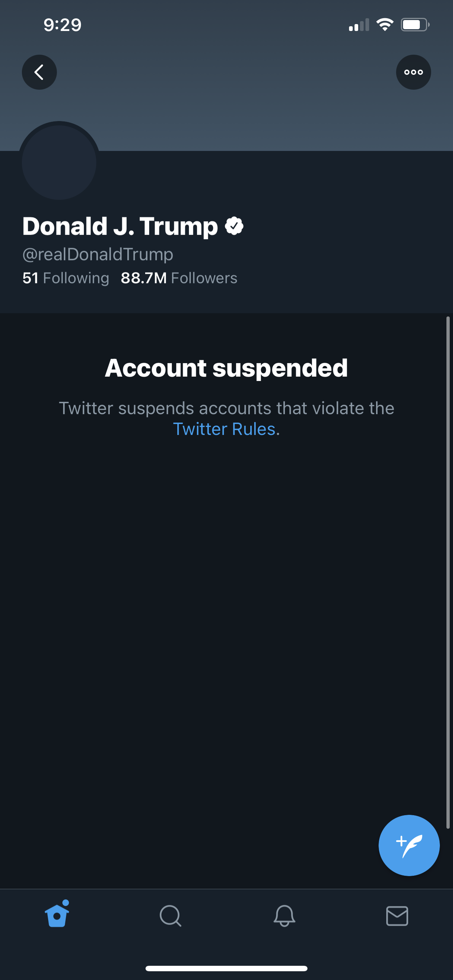Tap the back arrow button
The height and width of the screenshot is (980, 453).
tap(39, 72)
